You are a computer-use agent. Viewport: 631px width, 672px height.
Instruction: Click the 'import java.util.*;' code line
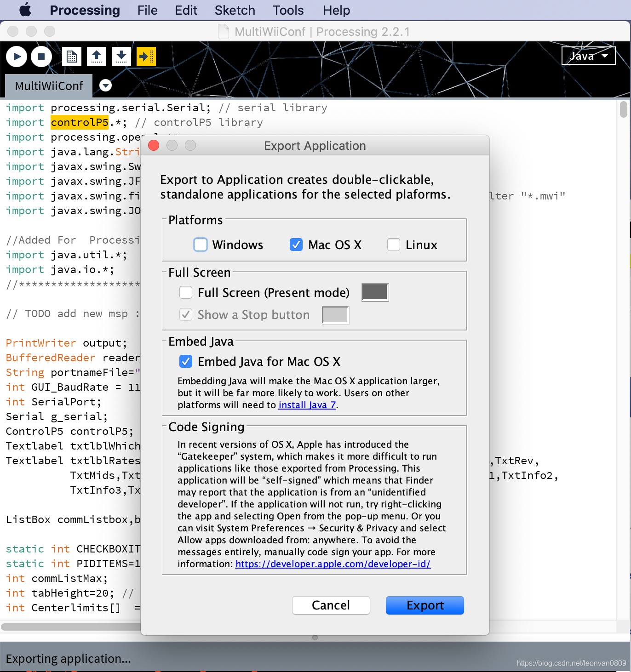coord(66,255)
